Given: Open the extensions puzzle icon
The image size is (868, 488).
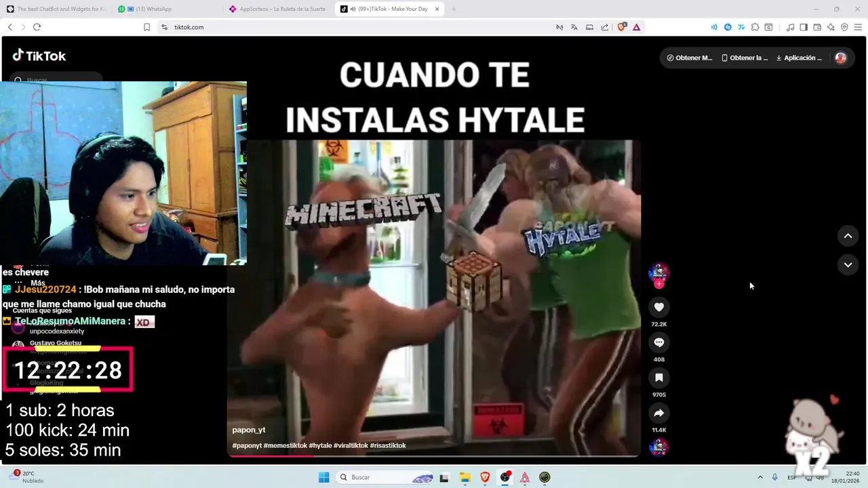Looking at the screenshot, I should coord(755,27).
